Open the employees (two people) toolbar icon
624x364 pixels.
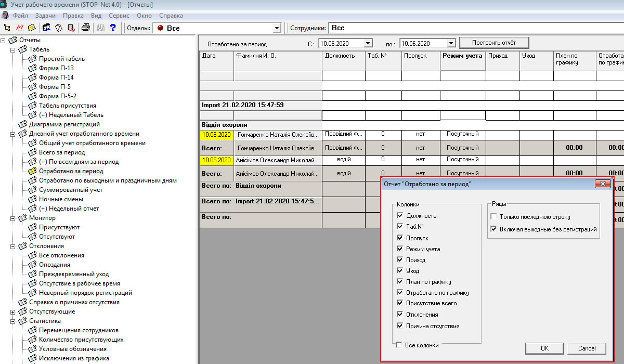tap(47, 28)
